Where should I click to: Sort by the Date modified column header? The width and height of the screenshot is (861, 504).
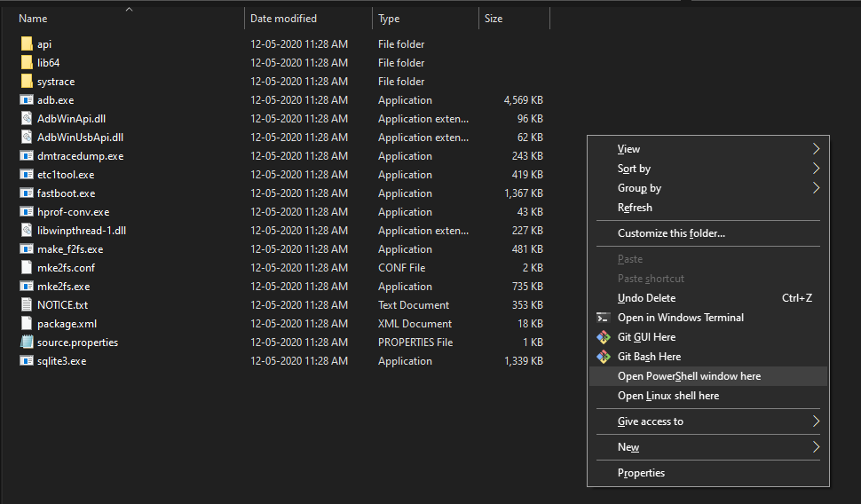pyautogui.click(x=283, y=19)
